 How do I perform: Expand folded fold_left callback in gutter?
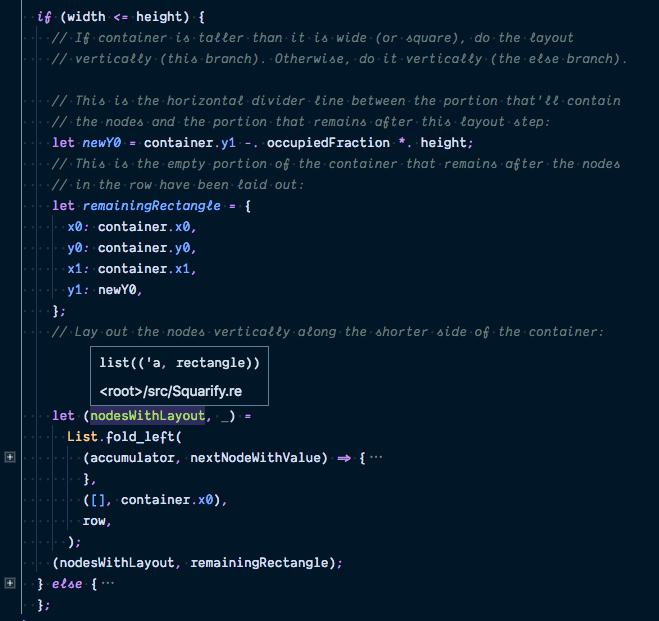[x=10, y=457]
